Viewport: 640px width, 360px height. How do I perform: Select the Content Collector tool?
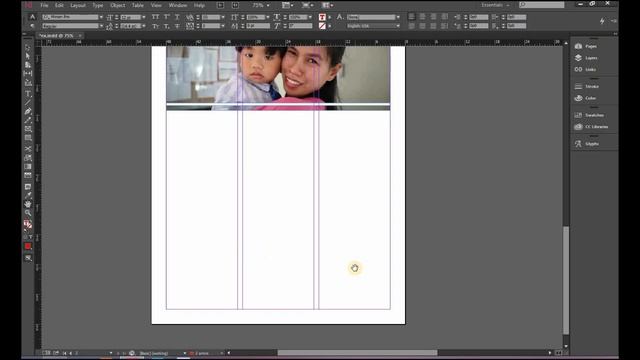pos(28,82)
